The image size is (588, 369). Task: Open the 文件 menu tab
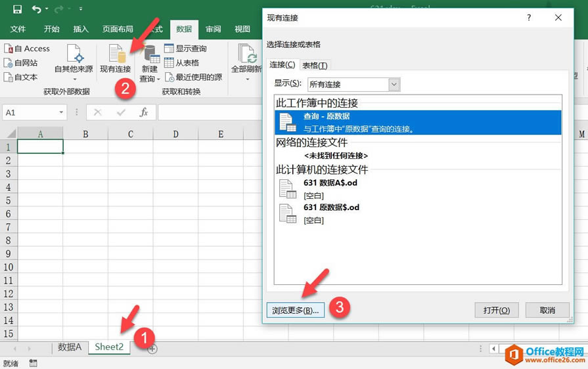click(18, 29)
